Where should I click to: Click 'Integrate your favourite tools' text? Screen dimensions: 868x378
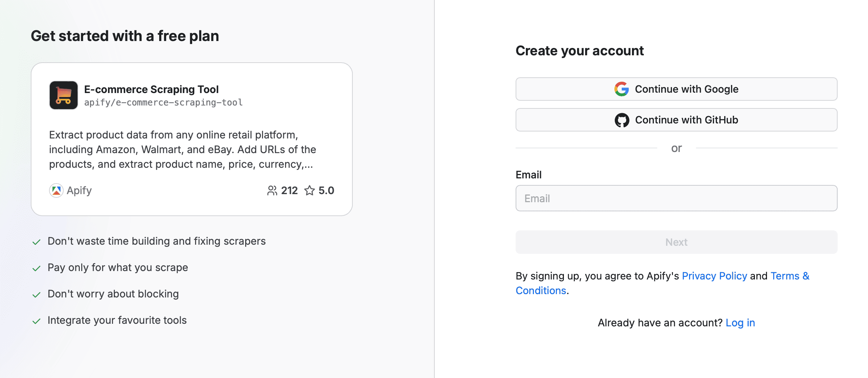[x=117, y=320]
